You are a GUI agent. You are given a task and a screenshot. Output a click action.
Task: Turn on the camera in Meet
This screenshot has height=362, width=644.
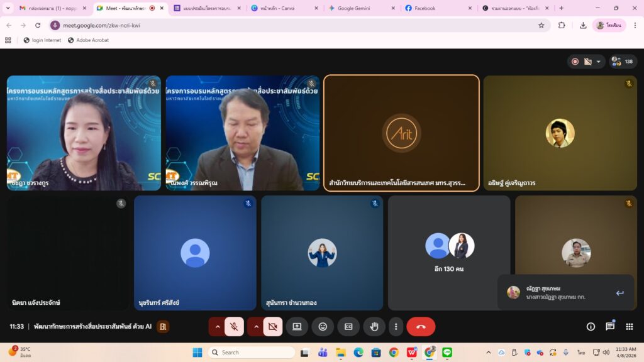point(272,327)
